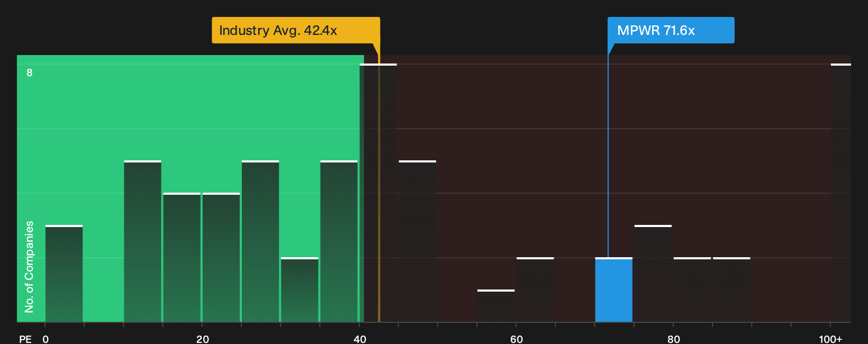
Task: Select the tallest bar at PE 40 to 45
Action: (x=378, y=193)
